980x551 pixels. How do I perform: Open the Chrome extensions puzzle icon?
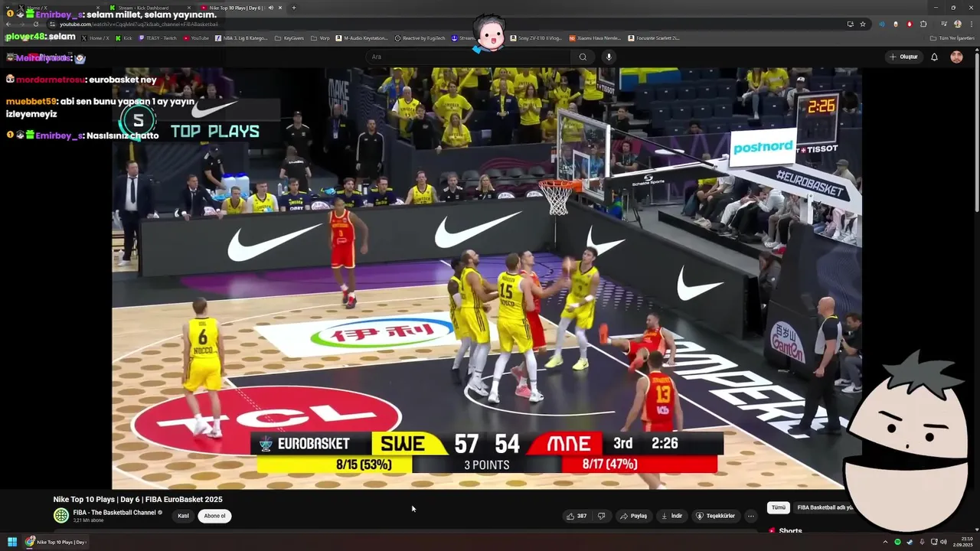click(923, 24)
